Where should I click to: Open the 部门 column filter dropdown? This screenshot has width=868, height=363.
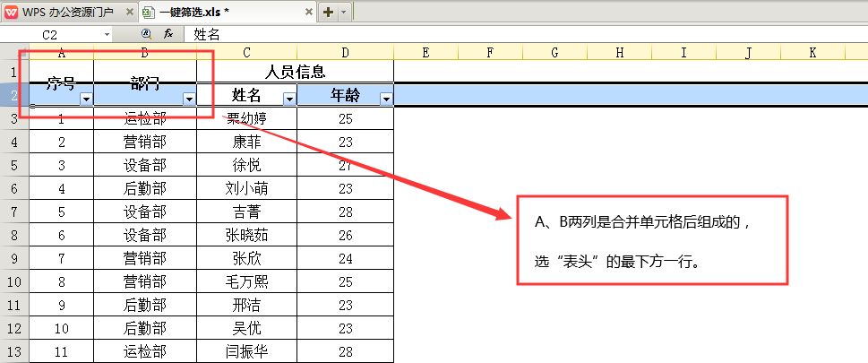tap(189, 99)
